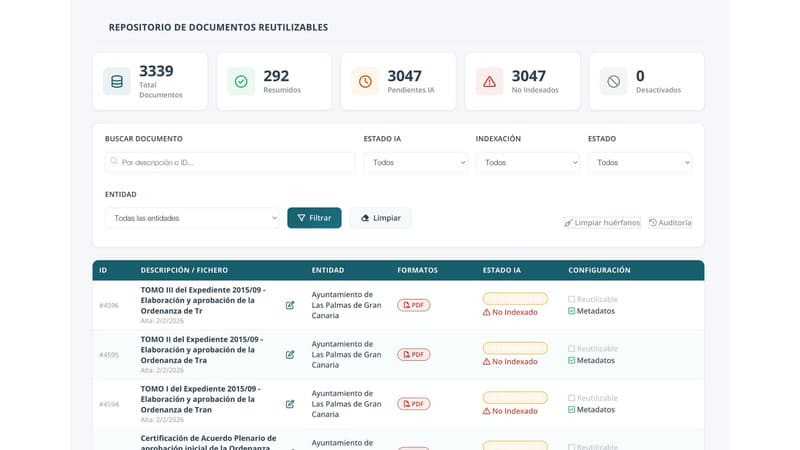Edit description of document #4594
The image size is (800, 450).
click(x=290, y=404)
